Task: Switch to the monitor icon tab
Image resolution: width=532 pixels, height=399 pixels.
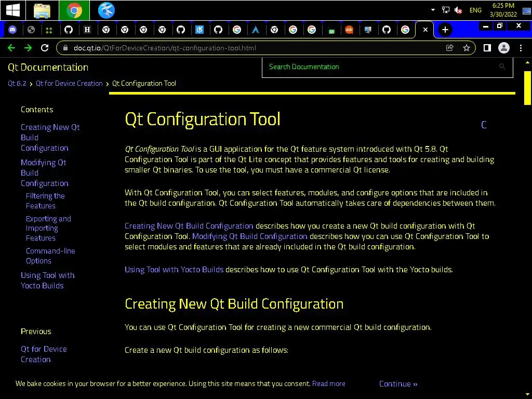Action: coord(368,30)
